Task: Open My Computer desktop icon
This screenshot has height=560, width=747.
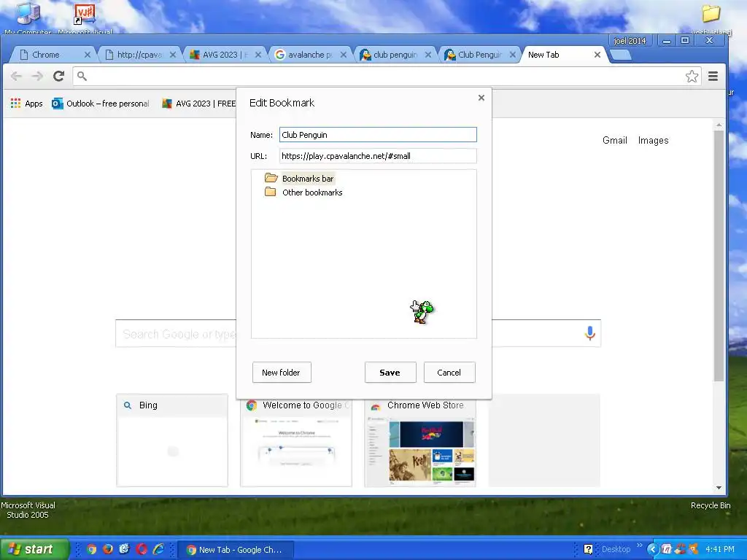Action: tap(28, 18)
